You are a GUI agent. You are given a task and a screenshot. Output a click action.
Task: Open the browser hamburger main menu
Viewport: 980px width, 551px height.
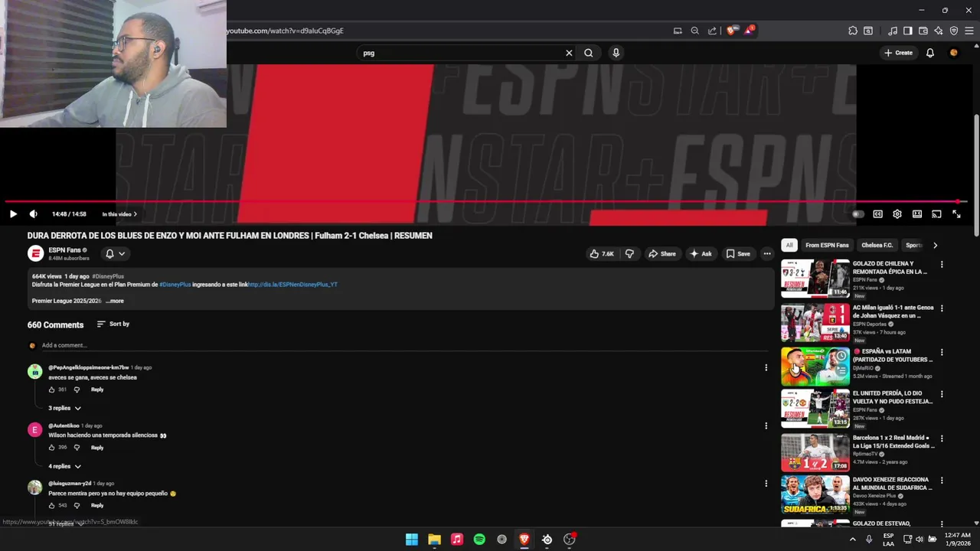pos(969,31)
